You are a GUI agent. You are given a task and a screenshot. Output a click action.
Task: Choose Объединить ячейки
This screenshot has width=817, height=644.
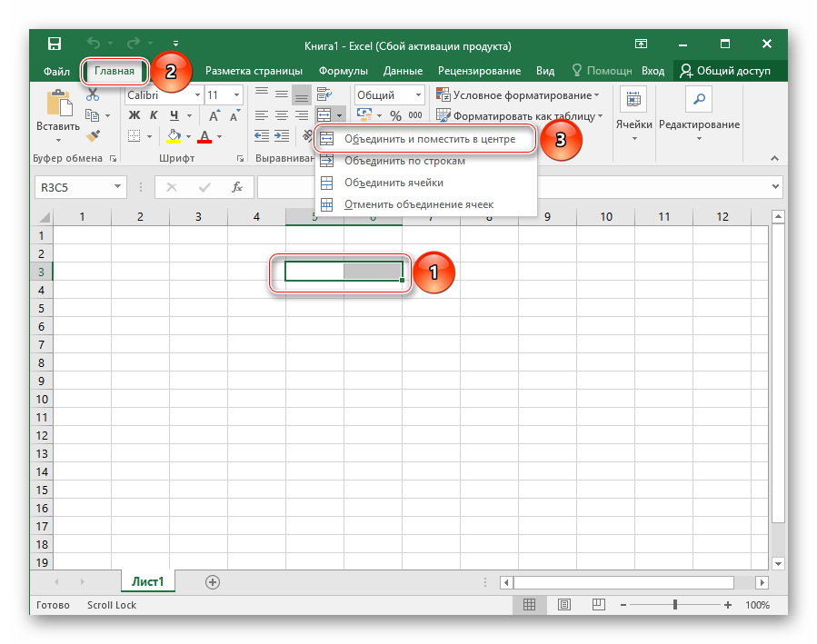[x=425, y=183]
